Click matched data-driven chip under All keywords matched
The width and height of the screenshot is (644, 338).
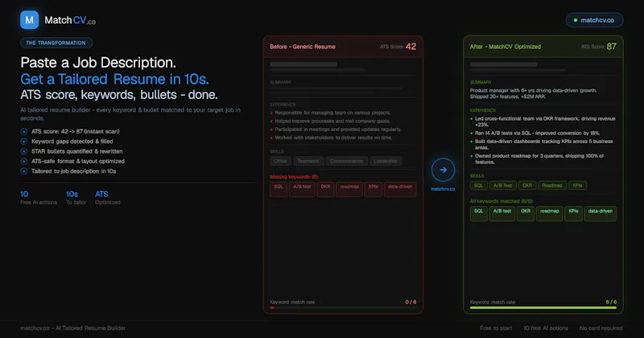(600, 213)
